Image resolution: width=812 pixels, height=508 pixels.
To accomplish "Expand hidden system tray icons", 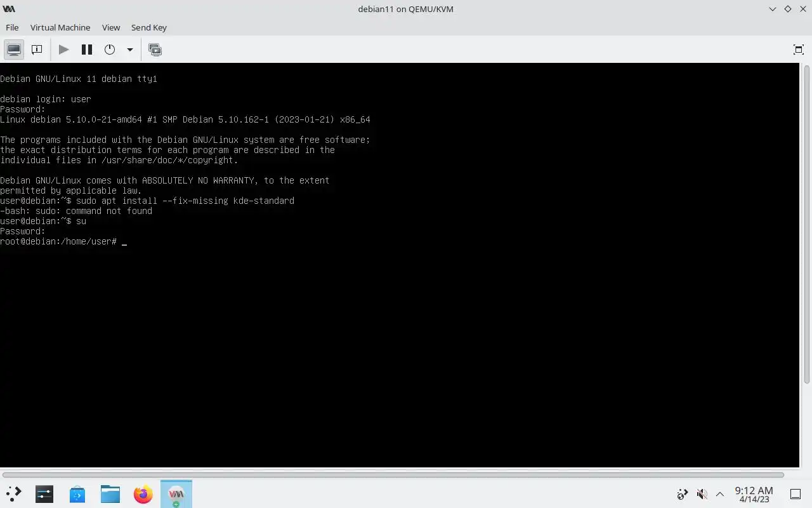I will point(720,494).
